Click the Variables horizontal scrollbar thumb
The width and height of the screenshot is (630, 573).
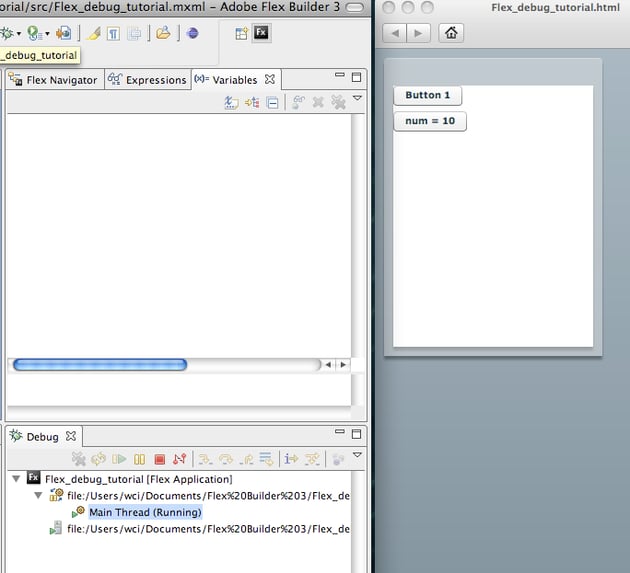click(99, 365)
